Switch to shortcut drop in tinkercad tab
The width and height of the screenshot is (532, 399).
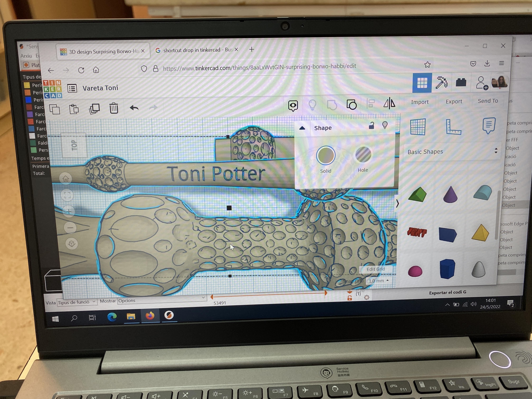(x=192, y=50)
